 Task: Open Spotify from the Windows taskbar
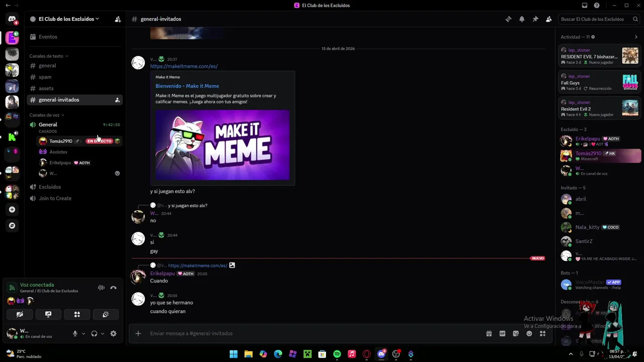(x=337, y=354)
